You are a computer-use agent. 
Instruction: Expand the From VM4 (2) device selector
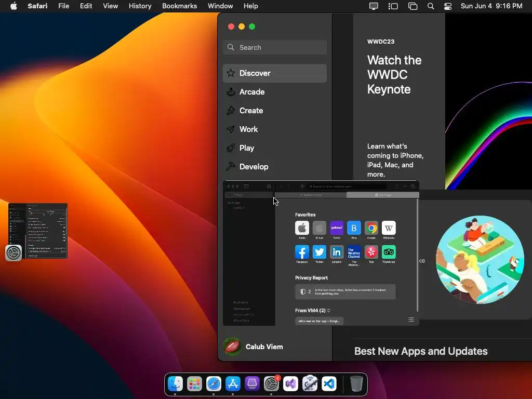(312, 311)
